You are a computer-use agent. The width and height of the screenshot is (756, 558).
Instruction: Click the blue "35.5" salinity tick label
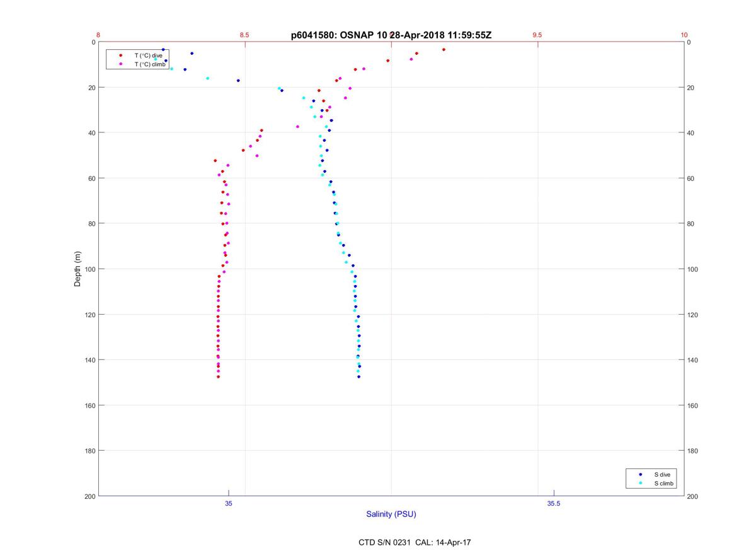pyautogui.click(x=554, y=503)
